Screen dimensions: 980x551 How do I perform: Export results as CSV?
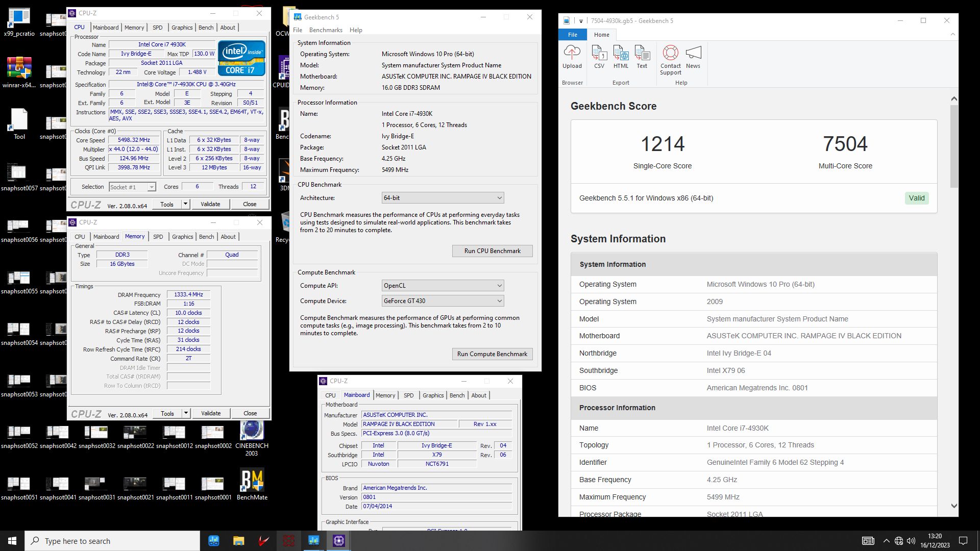599,57
